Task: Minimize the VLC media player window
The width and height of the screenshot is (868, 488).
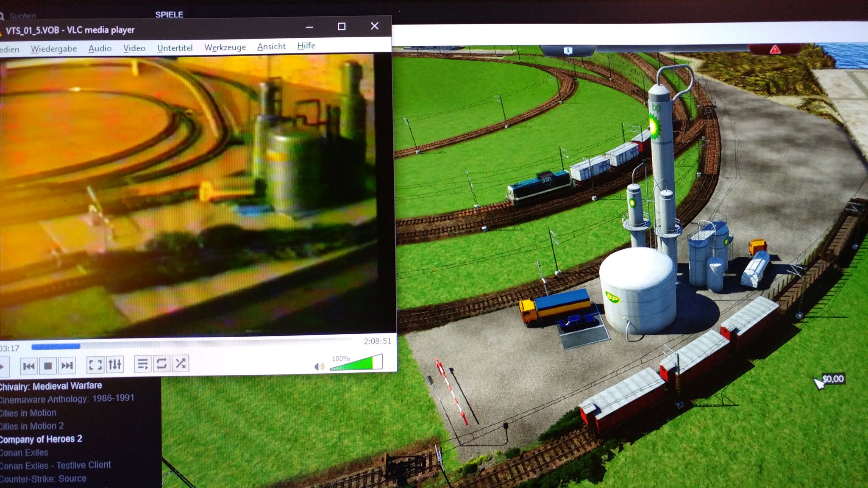Action: (309, 27)
